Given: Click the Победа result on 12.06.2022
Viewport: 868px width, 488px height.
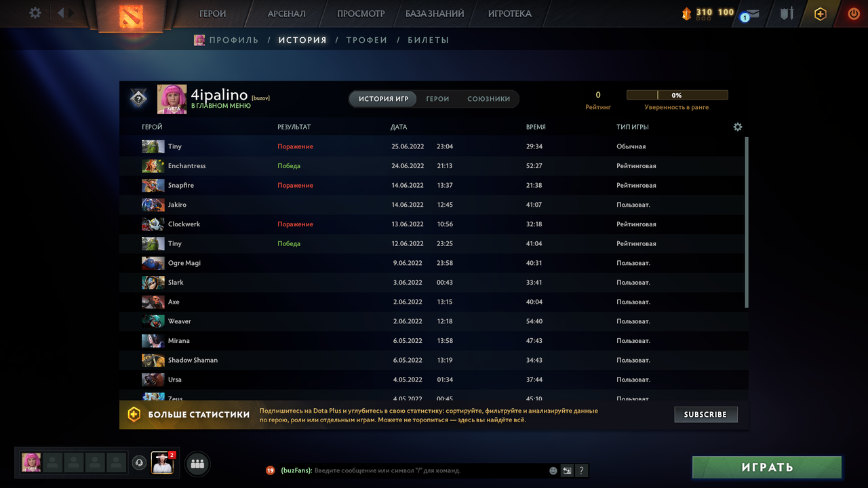Looking at the screenshot, I should tap(289, 243).
